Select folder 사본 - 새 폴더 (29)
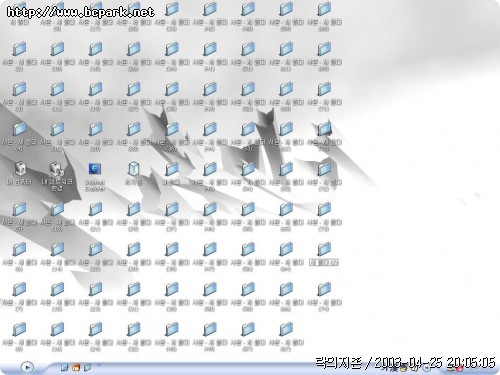Viewport: 500px width, 375px height. [x=133, y=216]
